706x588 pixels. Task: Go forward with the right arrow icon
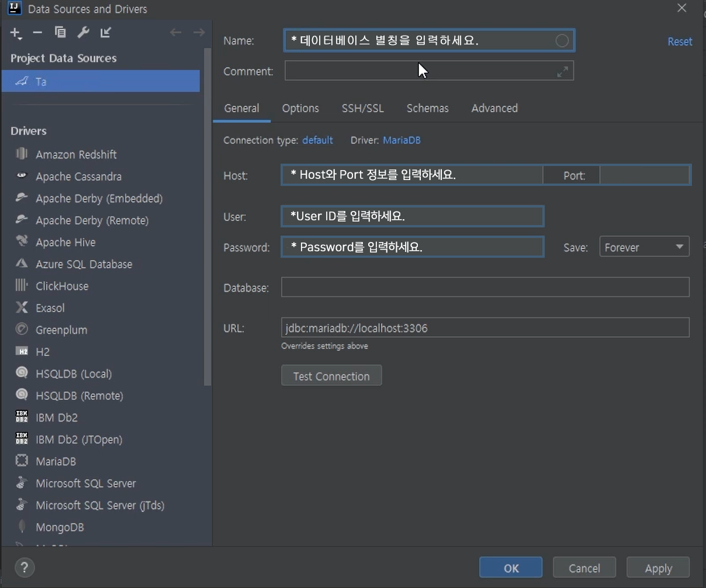coord(199,33)
